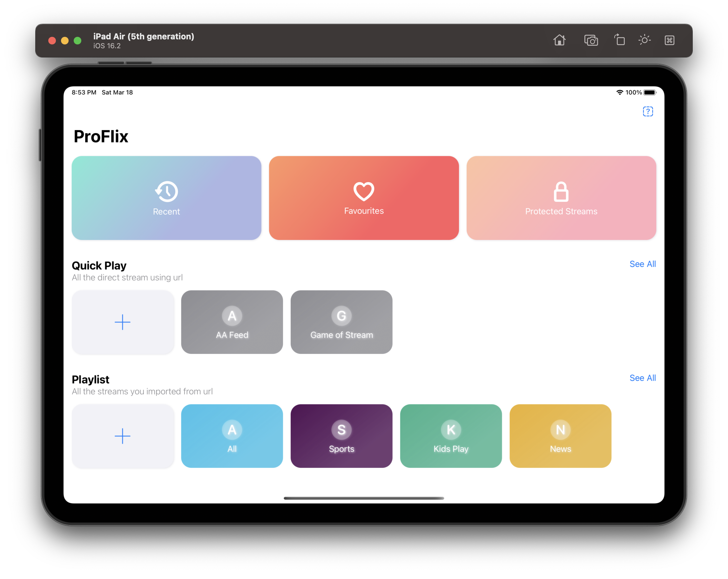The image size is (728, 579).
Task: Click the keyboard command icon in simulator toolbar
Action: coord(669,40)
